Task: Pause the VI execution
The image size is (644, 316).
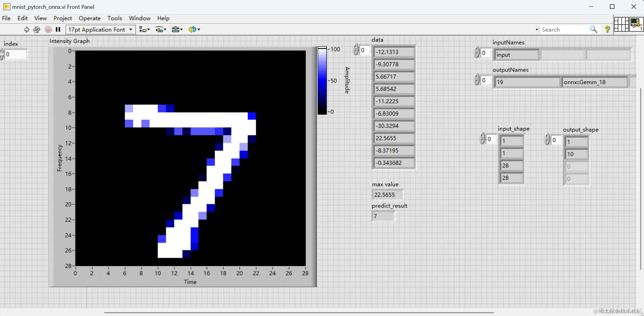Action: [x=58, y=30]
